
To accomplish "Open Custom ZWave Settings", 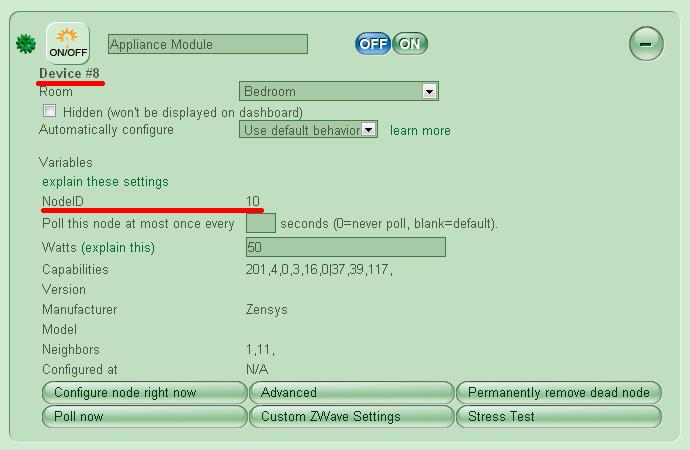I will click(351, 416).
